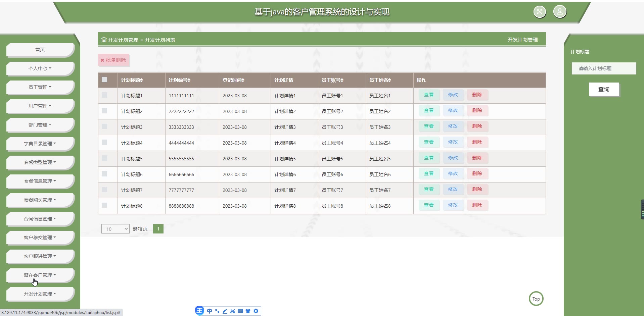Viewport: 644px width, 316px height.
Task: Open the 潜在客户管理 sidebar menu
Action: tap(40, 275)
